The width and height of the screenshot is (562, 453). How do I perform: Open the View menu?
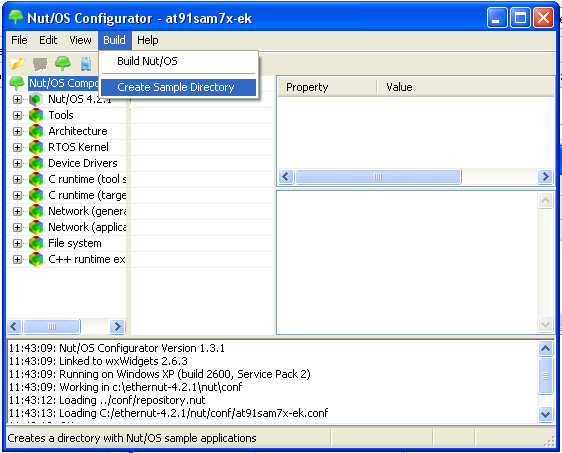(x=80, y=40)
